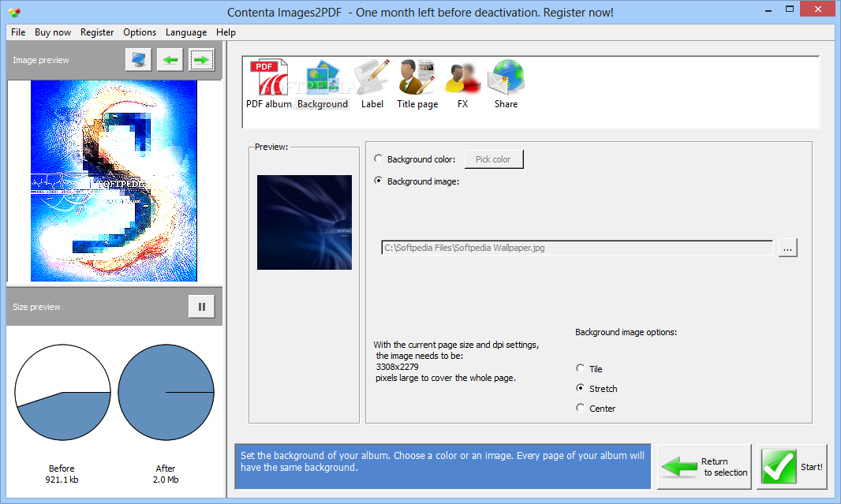Open the Register menu
Viewport: 841px width, 504px height.
pyautogui.click(x=97, y=32)
